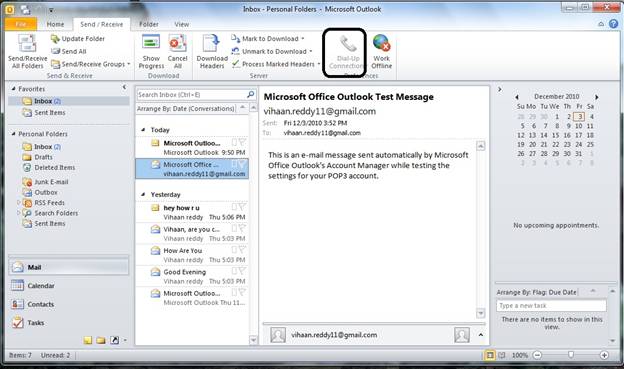This screenshot has width=624, height=369.
Task: Switch to the Home ribbon tab
Action: tap(55, 24)
